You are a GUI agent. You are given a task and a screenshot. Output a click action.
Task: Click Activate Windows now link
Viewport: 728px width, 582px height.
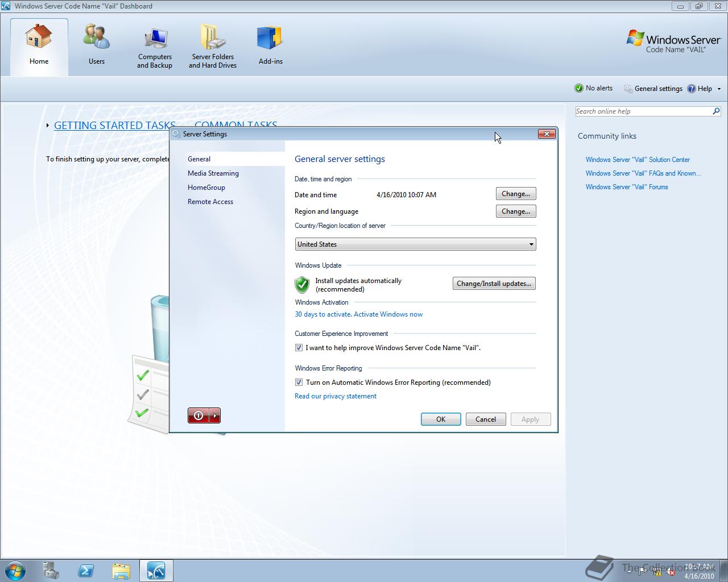point(388,314)
